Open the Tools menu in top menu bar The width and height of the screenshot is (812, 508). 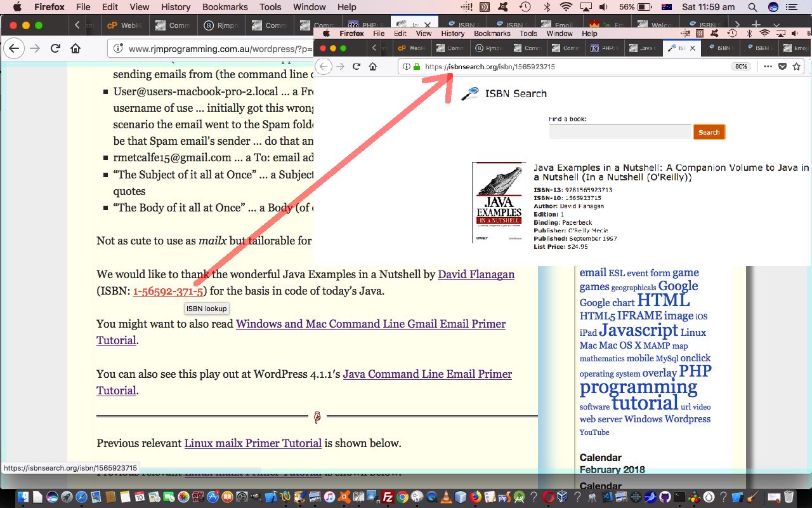coord(270,7)
